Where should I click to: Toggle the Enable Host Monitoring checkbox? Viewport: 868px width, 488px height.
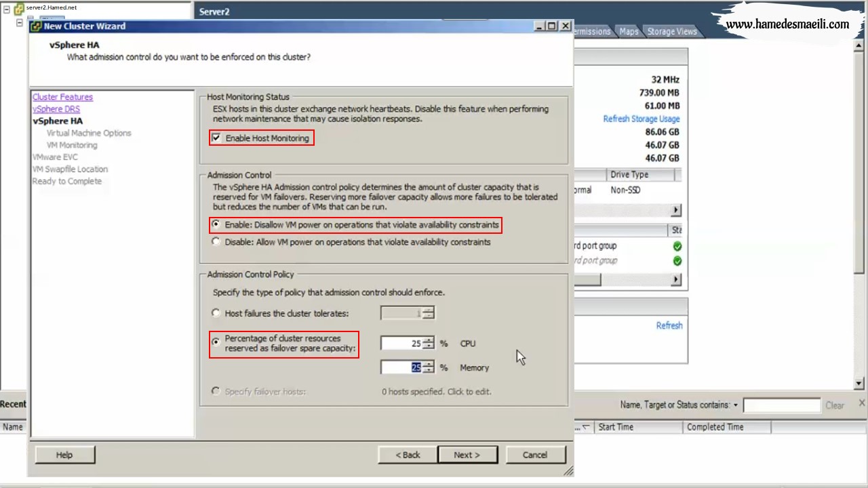tap(216, 138)
